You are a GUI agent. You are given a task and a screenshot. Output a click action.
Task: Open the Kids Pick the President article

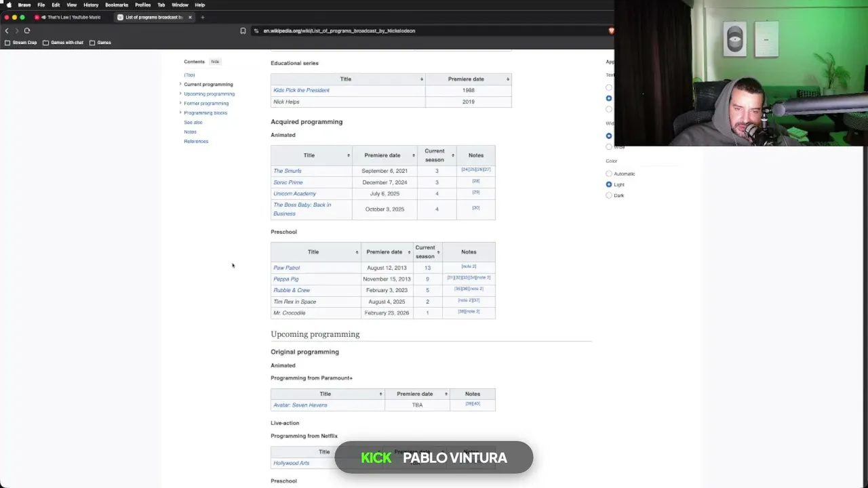tap(301, 90)
